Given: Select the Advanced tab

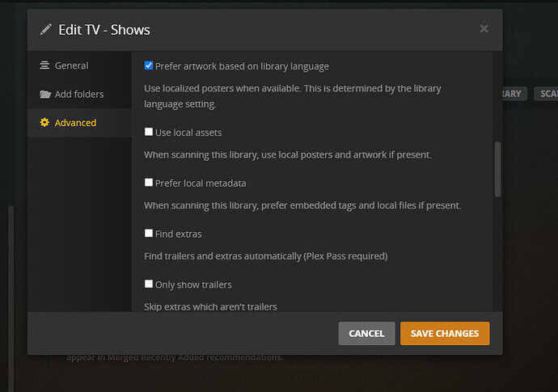Looking at the screenshot, I should pyautogui.click(x=79, y=123).
